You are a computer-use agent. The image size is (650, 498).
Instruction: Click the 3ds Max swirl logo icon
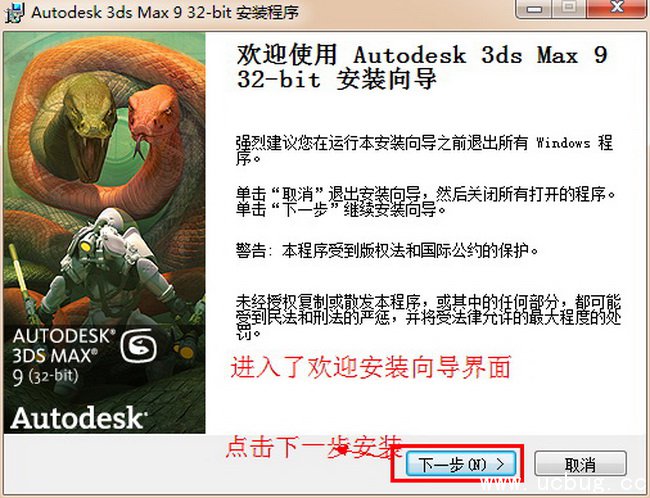click(x=138, y=345)
